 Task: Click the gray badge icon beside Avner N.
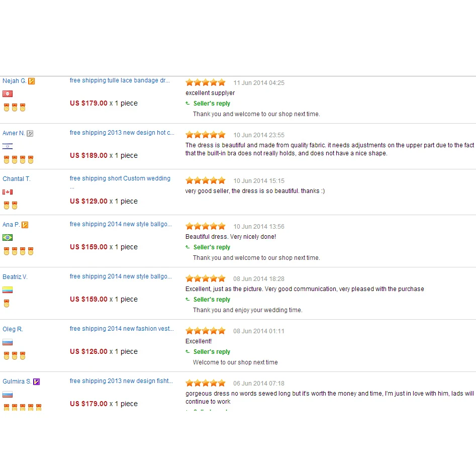coord(30,133)
